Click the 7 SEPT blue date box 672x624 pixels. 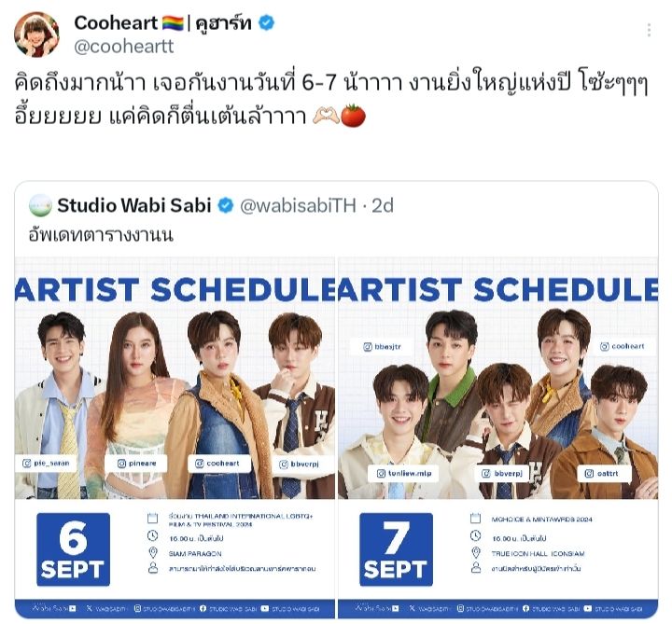(396, 549)
